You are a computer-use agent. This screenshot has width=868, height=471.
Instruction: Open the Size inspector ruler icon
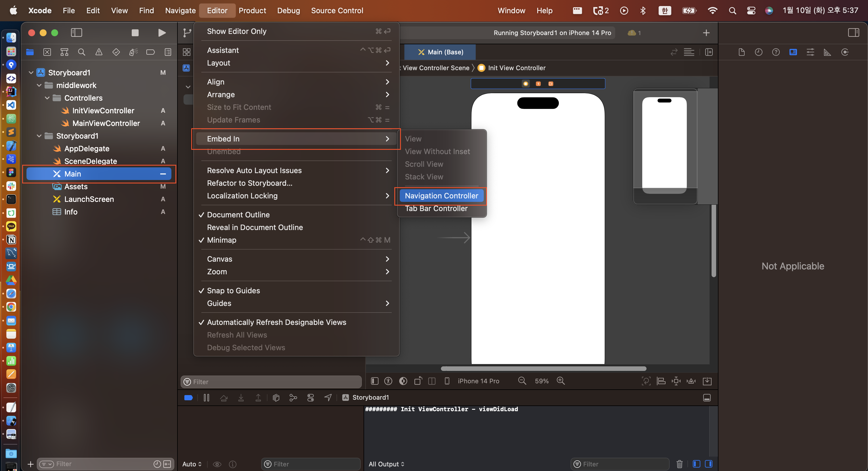click(827, 52)
